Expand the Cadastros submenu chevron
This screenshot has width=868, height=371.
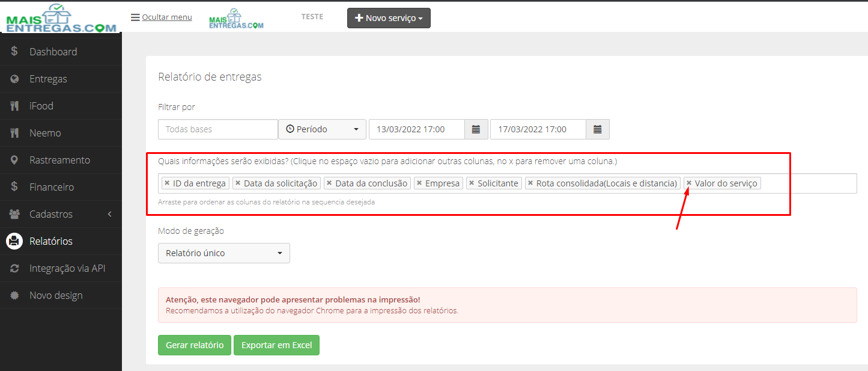[110, 214]
